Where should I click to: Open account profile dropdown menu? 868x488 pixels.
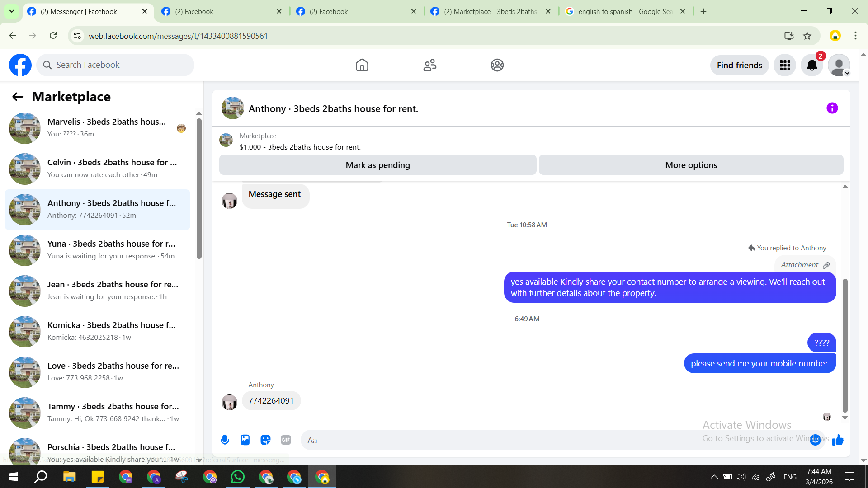[x=839, y=66]
